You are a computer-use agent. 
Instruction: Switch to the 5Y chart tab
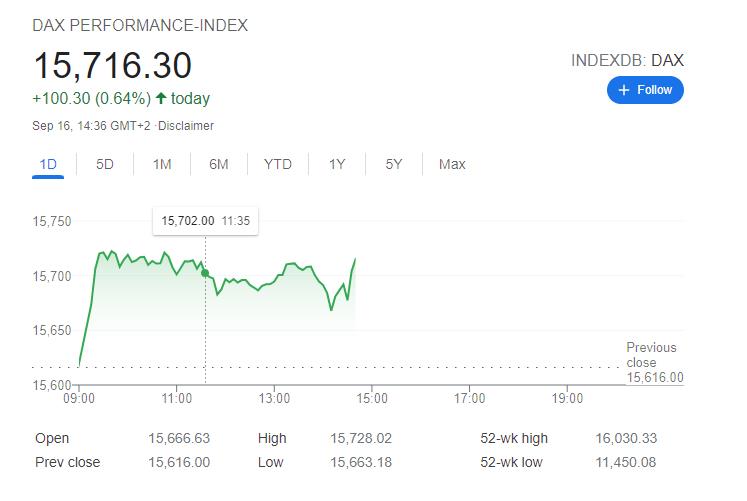[x=394, y=165]
